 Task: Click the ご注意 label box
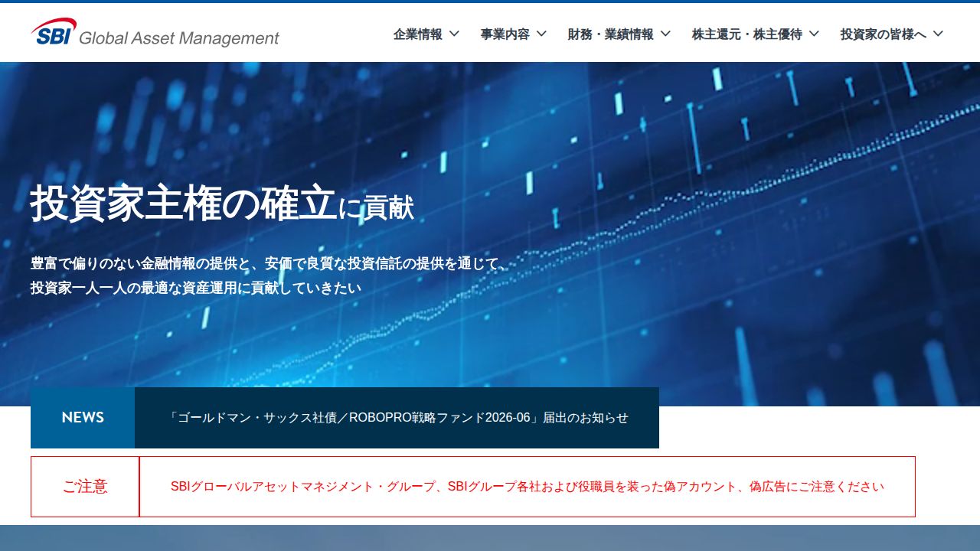[x=85, y=487]
